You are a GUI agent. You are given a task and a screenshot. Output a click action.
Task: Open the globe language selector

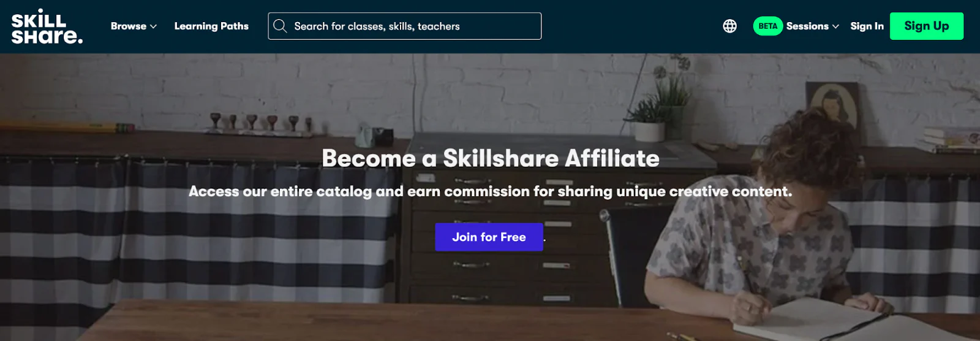pyautogui.click(x=729, y=26)
